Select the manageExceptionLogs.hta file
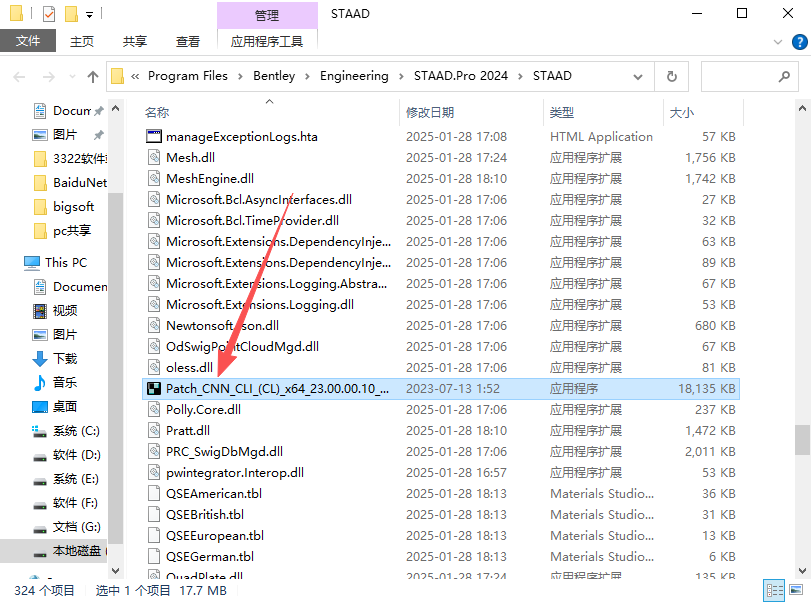The image size is (811, 602). point(241,136)
